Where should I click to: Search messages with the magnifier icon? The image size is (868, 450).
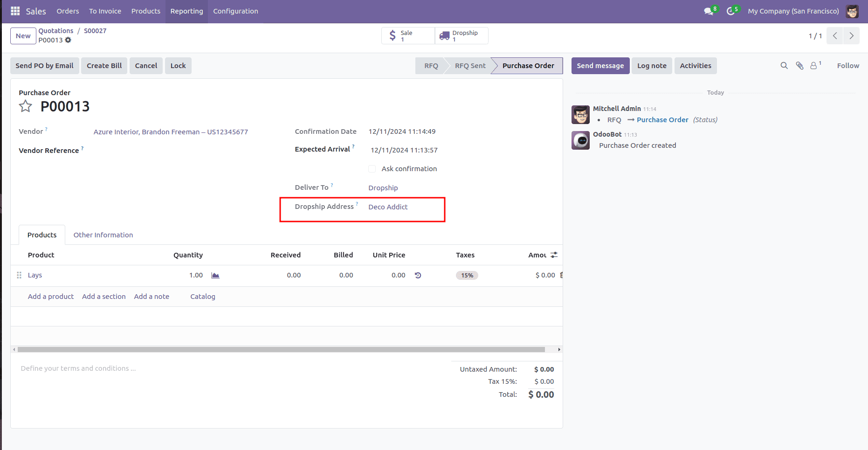784,65
